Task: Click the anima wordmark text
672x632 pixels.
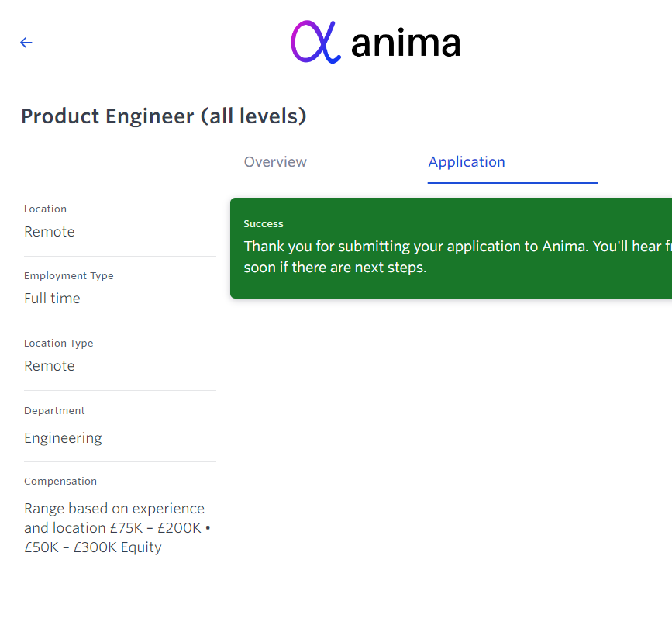Action: click(405, 43)
